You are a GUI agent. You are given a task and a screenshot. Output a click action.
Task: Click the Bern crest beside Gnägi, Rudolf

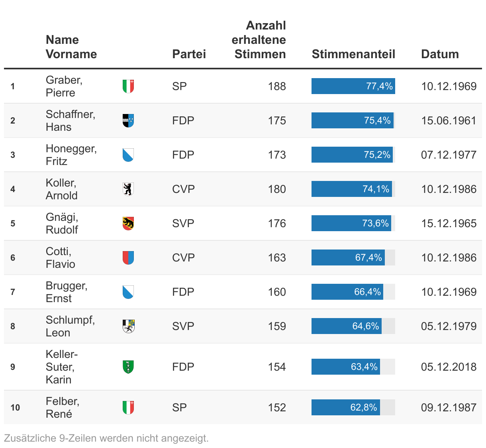(128, 223)
